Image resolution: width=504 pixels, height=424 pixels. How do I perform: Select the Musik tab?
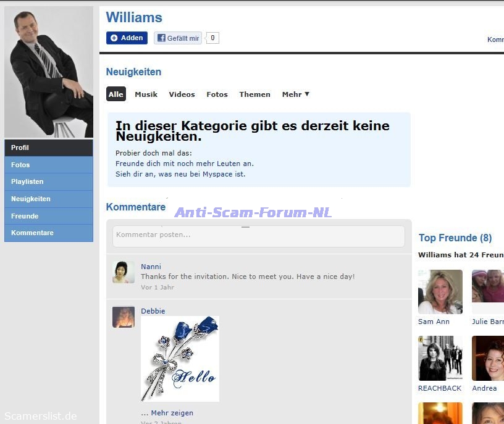point(146,94)
